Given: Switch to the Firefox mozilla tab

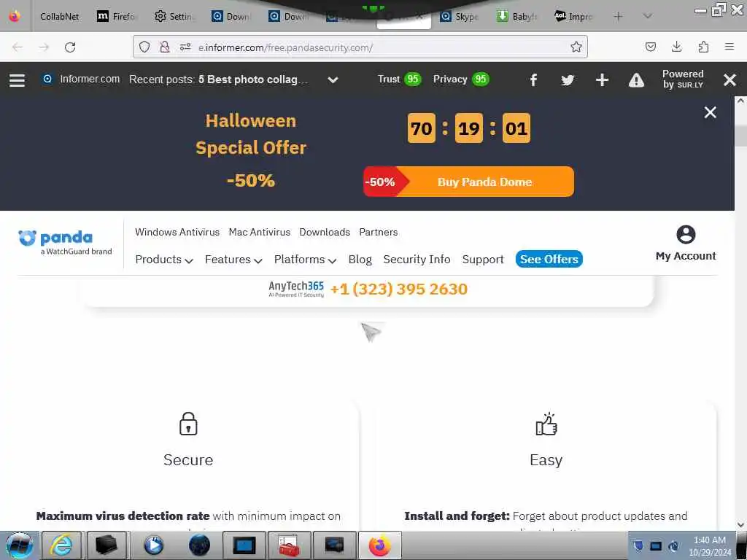Looking at the screenshot, I should [117, 16].
